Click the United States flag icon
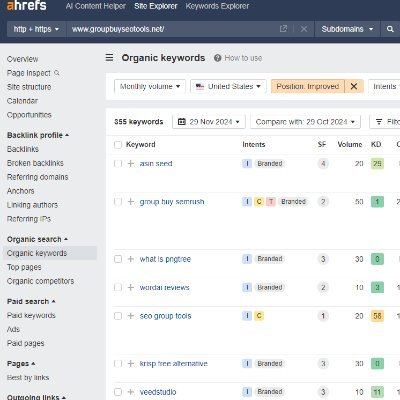 pyautogui.click(x=200, y=86)
